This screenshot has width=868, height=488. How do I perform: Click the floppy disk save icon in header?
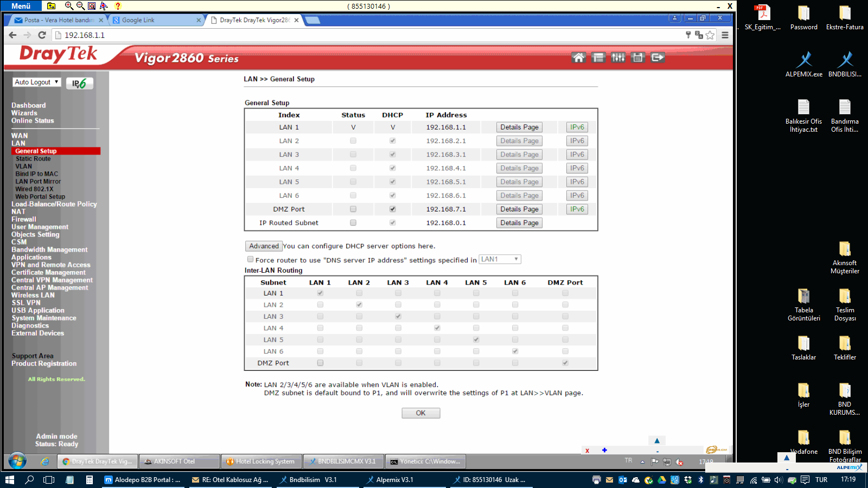point(638,57)
